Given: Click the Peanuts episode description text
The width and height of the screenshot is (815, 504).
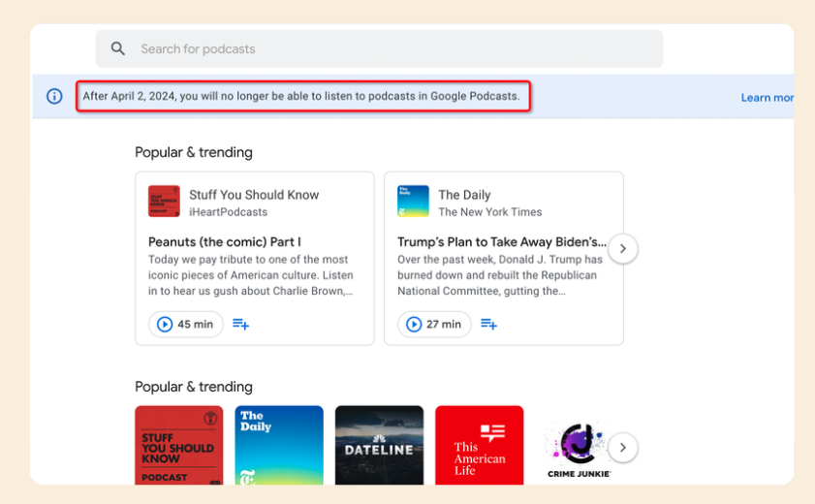Looking at the screenshot, I should [251, 275].
